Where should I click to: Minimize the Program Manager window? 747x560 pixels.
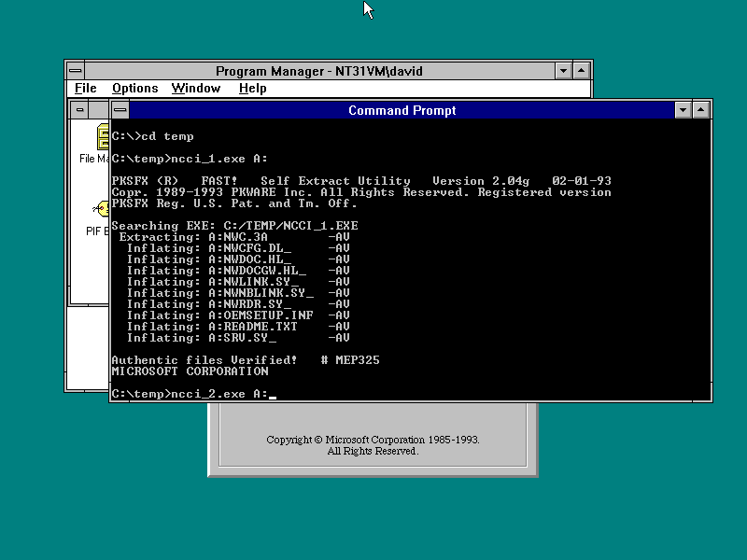[563, 71]
